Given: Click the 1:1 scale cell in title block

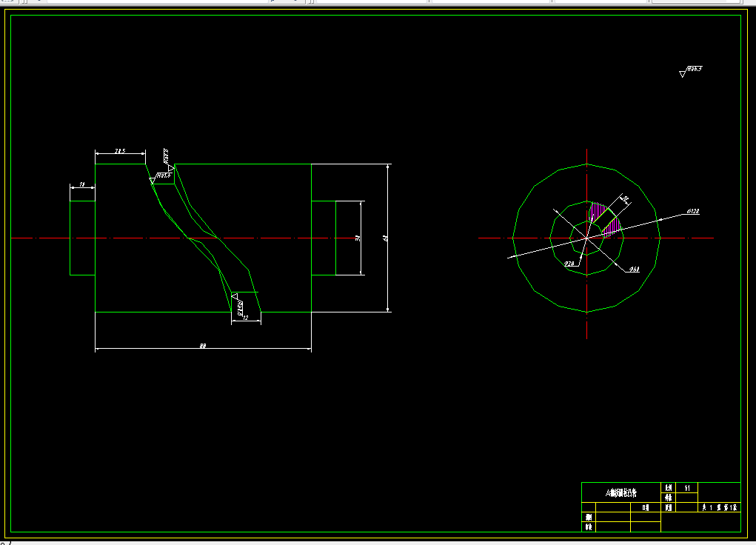Looking at the screenshot, I should [687, 488].
